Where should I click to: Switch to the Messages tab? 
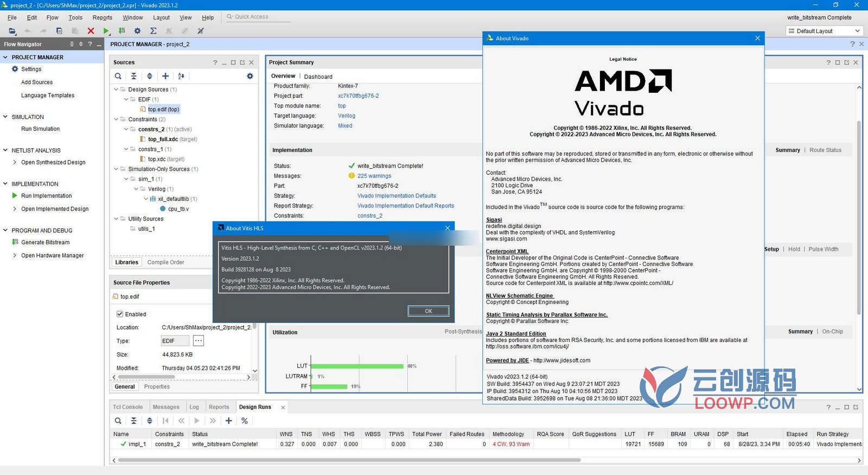pyautogui.click(x=166, y=407)
